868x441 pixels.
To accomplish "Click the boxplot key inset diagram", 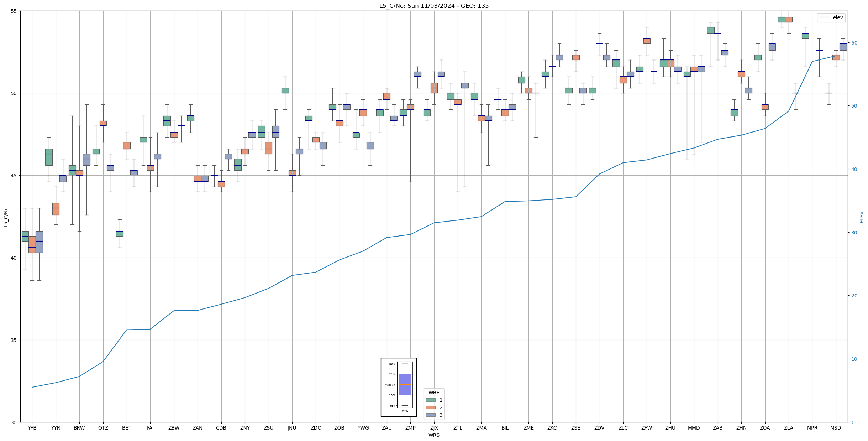I will (x=399, y=387).
